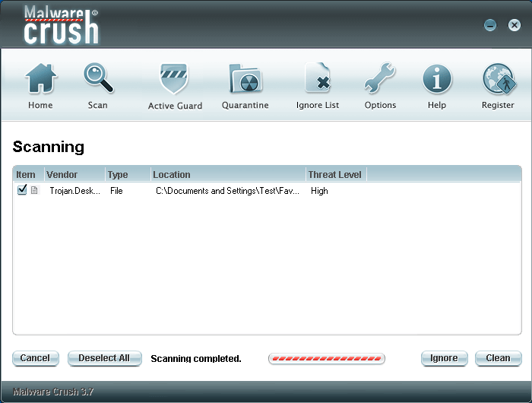
Task: Minimize the Malware Crush window
Action: click(x=490, y=25)
